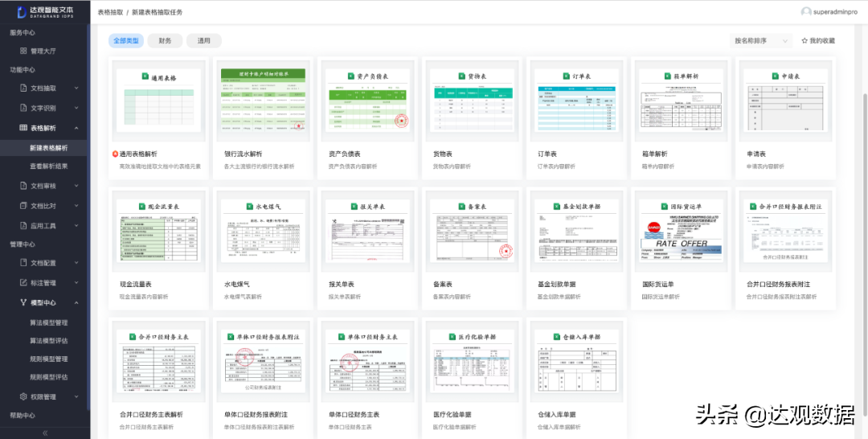Open the 备案表 template thumbnail
868x439 pixels.
click(473, 232)
